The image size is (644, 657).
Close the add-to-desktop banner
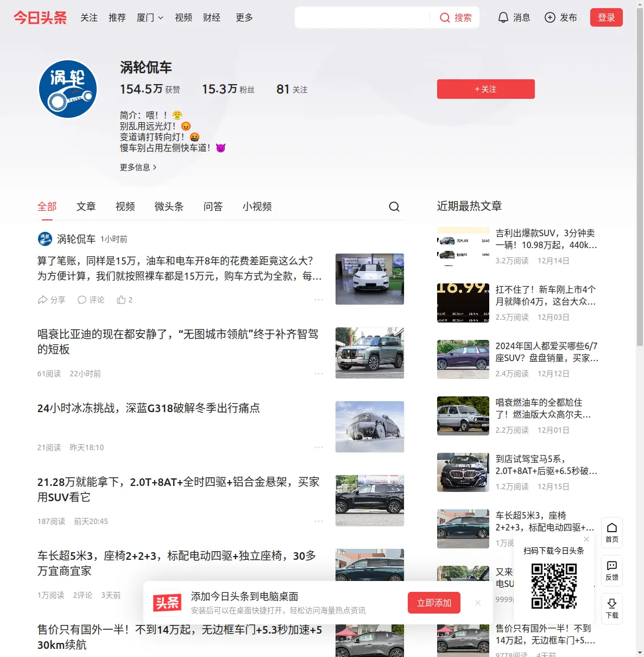(478, 603)
